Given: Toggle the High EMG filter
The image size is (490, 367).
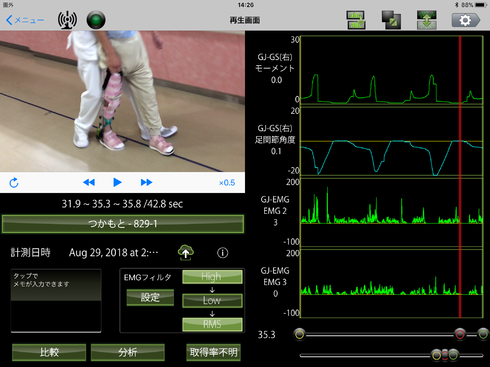Looking at the screenshot, I should (212, 277).
